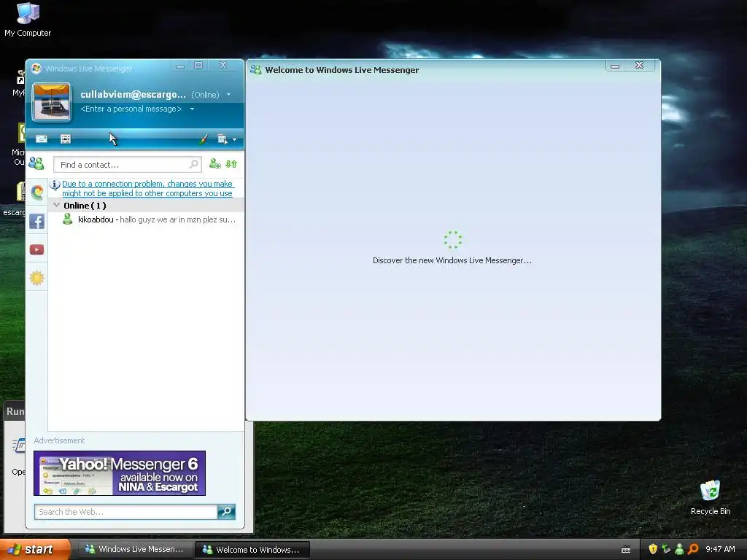Open the connection problem notice link
The image size is (747, 560).
tap(147, 189)
